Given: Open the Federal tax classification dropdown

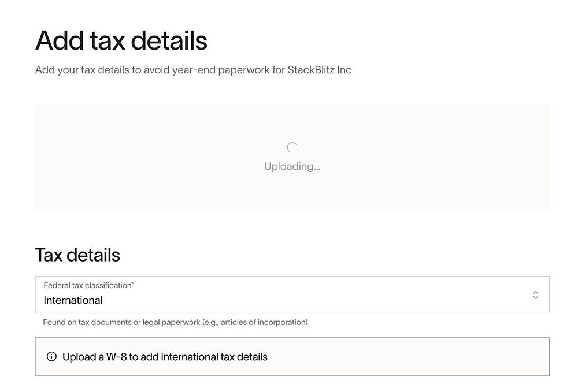Looking at the screenshot, I should (292, 295).
